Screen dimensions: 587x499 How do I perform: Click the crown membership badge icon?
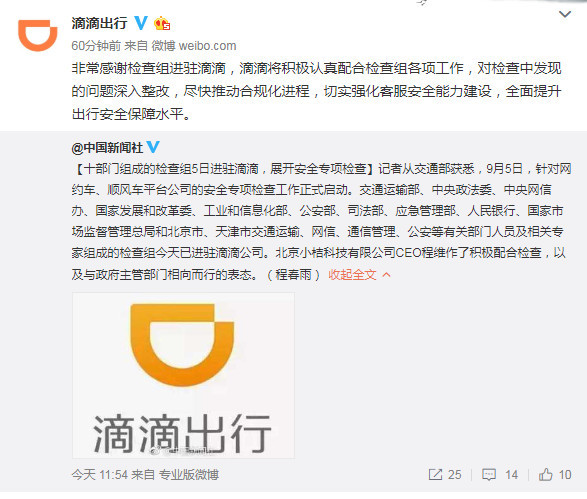(x=162, y=23)
